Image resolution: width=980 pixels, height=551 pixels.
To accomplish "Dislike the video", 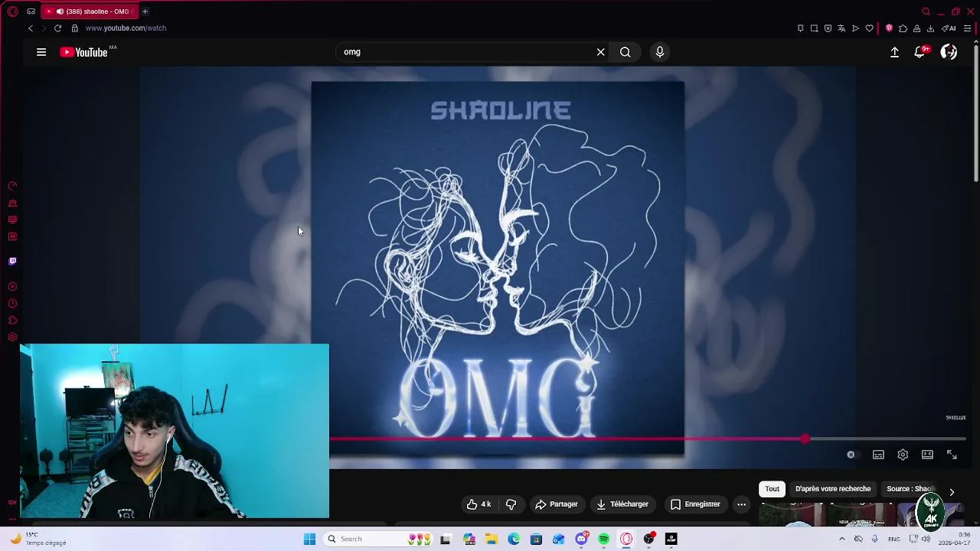I will click(x=511, y=504).
